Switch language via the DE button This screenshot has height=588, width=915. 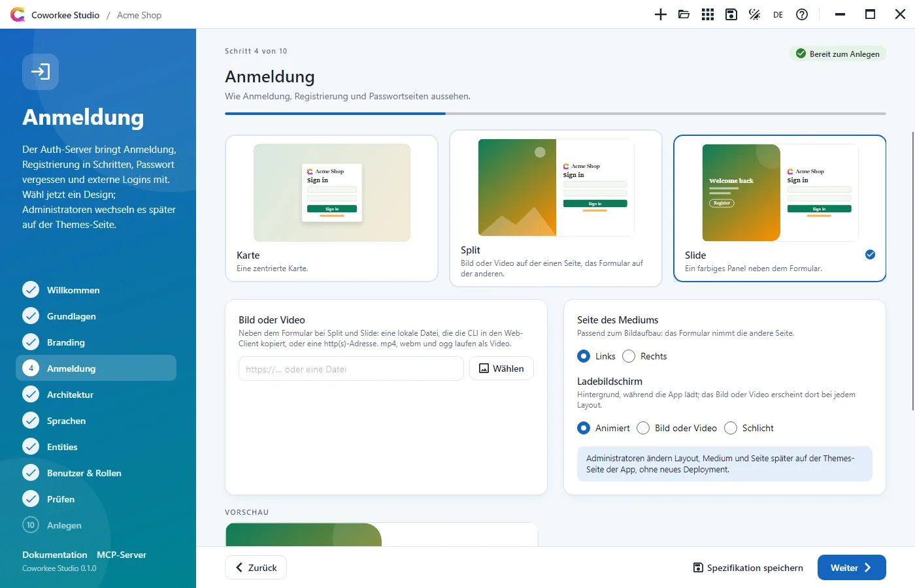click(778, 14)
